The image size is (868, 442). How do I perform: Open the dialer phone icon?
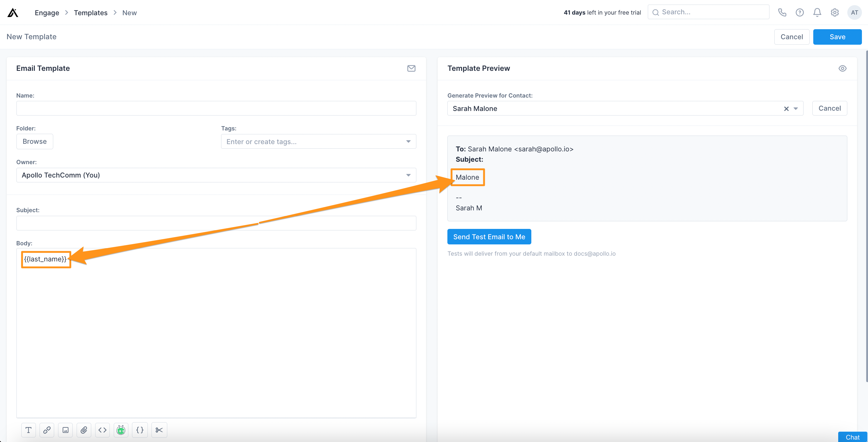pos(783,12)
